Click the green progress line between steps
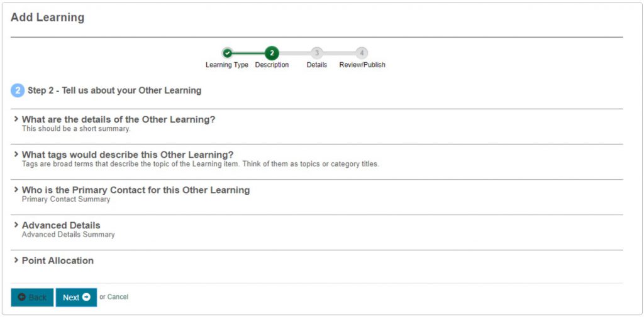This screenshot has width=644, height=317. (x=249, y=53)
